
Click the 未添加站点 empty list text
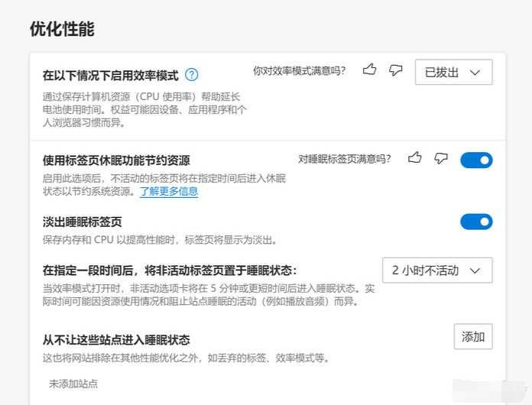73,384
